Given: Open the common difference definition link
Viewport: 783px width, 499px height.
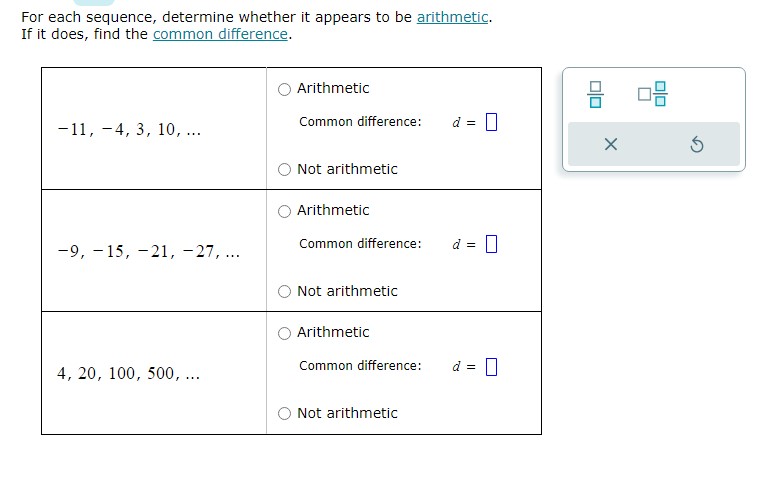Looking at the screenshot, I should (220, 34).
